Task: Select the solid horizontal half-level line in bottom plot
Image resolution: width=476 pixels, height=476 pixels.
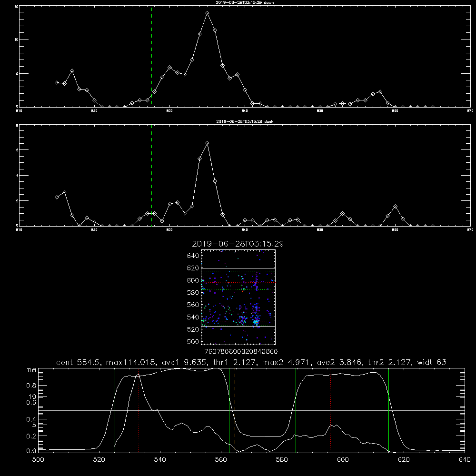Action: click(x=251, y=410)
